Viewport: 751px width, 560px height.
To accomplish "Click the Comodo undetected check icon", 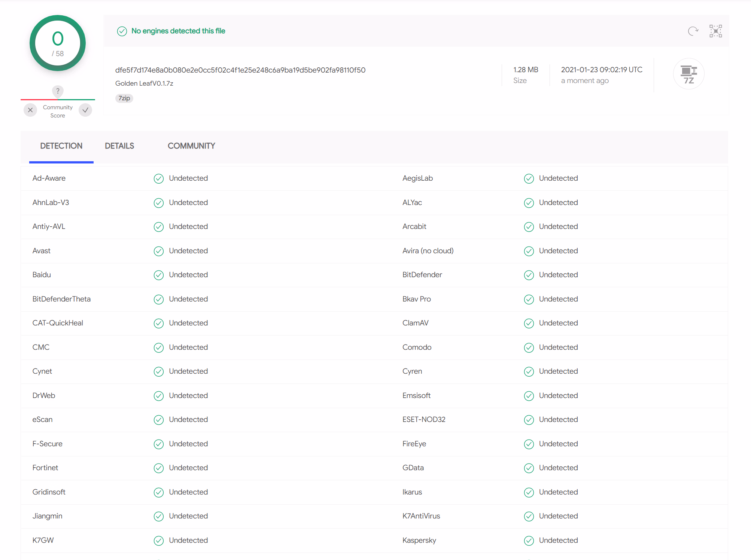I will pos(529,348).
